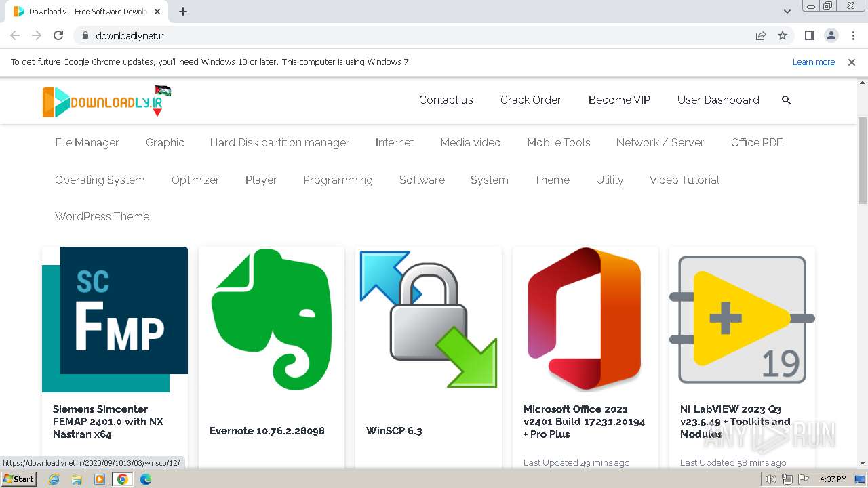The image size is (868, 488).
Task: Toggle Chrome side panel icon
Action: coord(810,35)
